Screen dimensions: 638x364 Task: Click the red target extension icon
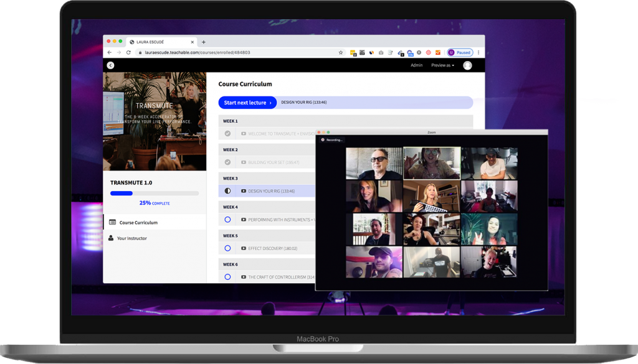(x=428, y=52)
